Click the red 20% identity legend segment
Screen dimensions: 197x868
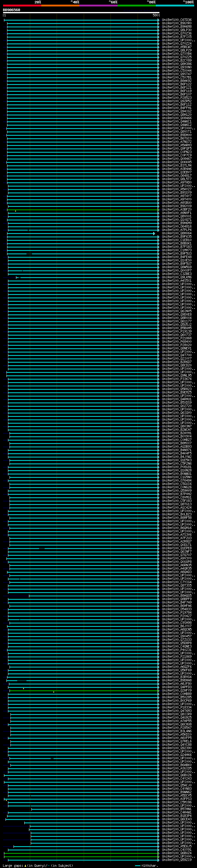pyautogui.click(x=22, y=6)
